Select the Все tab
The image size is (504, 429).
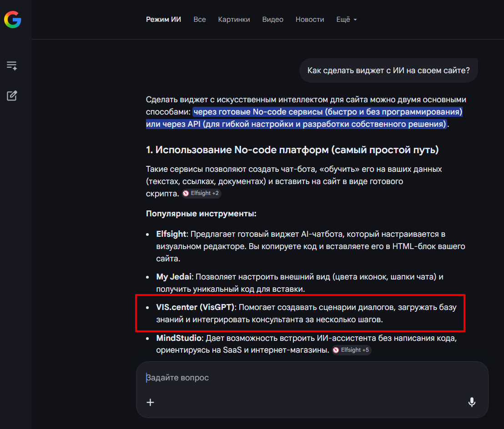[199, 20]
